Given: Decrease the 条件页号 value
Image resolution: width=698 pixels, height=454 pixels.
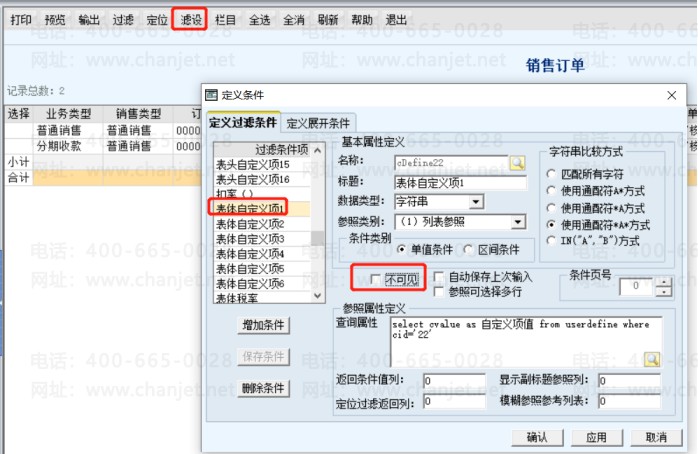Looking at the screenshot, I should (664, 291).
